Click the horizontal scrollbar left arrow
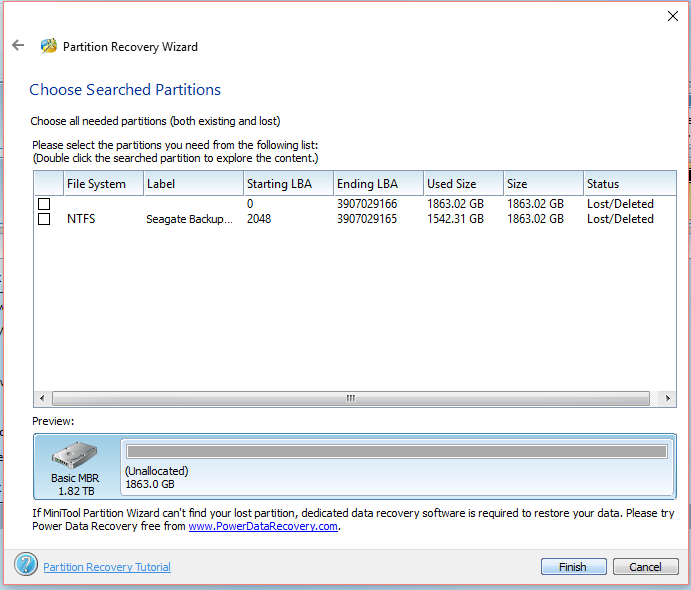The width and height of the screenshot is (691, 590). coord(42,398)
